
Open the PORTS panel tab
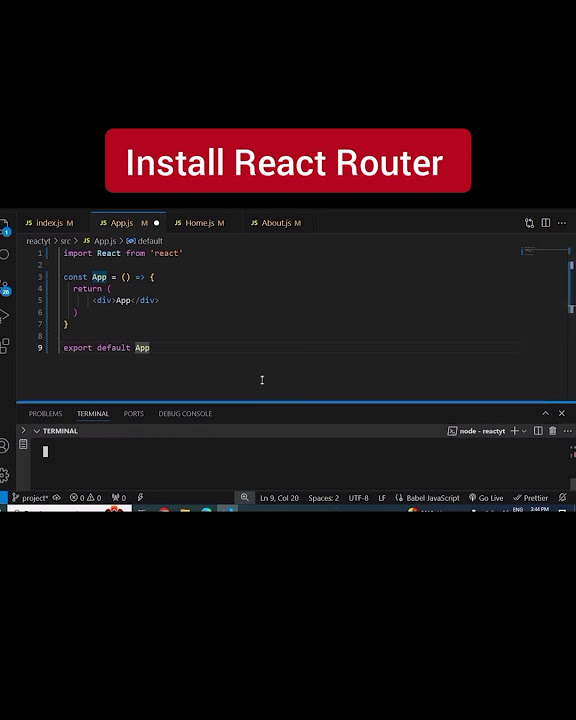tap(134, 414)
